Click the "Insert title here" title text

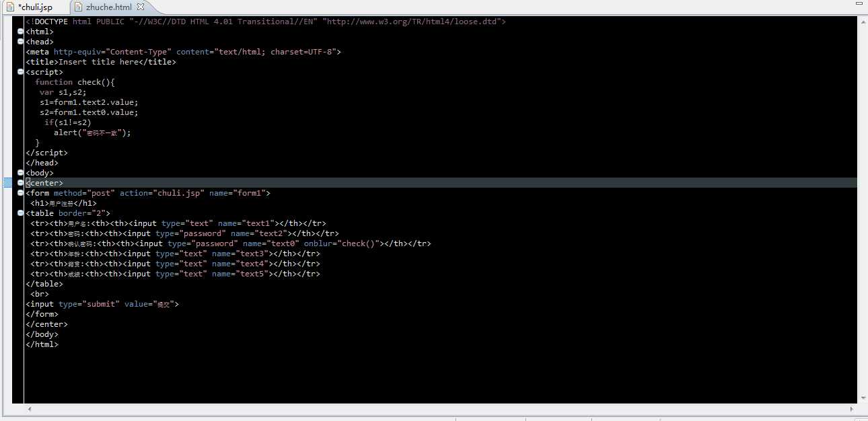point(98,62)
